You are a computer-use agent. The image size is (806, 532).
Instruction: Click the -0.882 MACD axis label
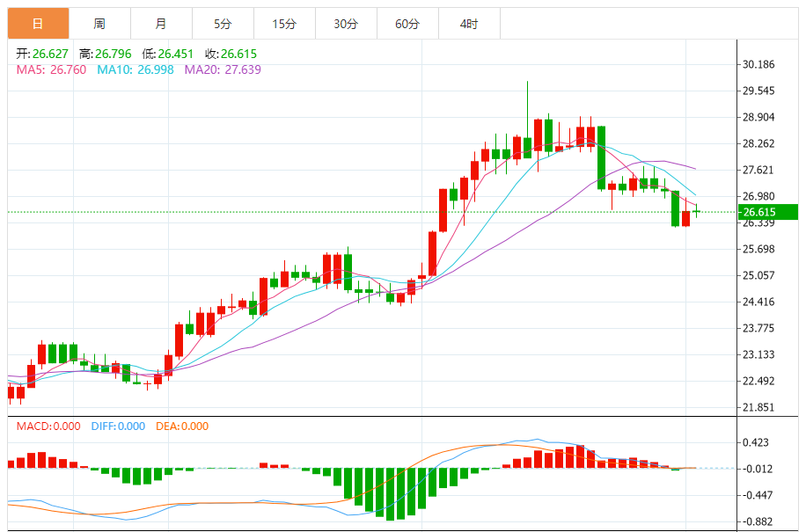coord(756,521)
